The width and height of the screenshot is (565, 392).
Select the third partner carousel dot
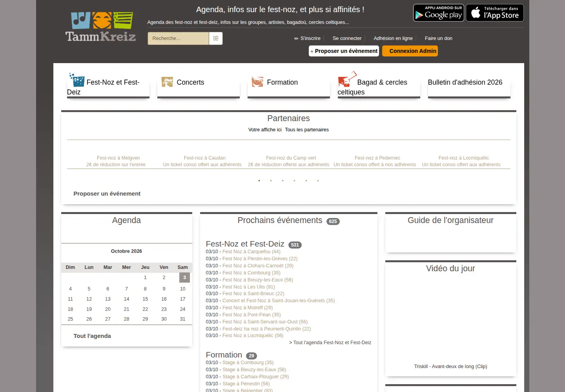tap(282, 181)
